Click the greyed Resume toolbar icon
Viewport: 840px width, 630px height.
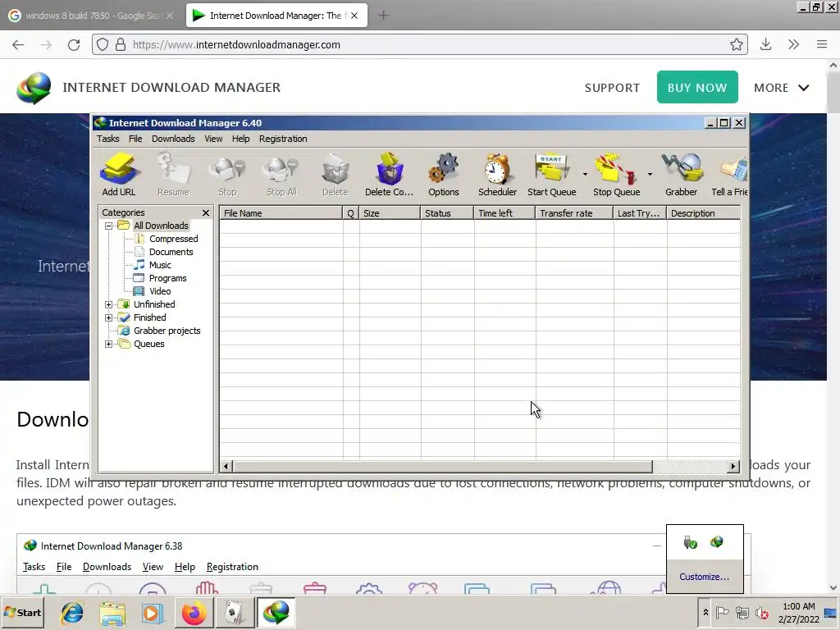point(173,175)
